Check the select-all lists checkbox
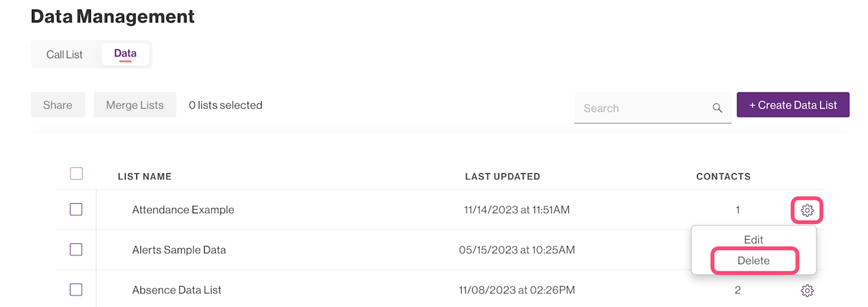Viewport: 868px width, 307px height. click(x=77, y=174)
